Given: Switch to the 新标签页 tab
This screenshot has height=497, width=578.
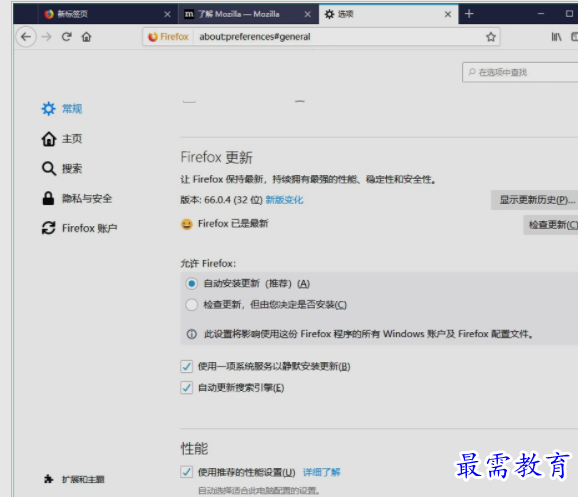Looking at the screenshot, I should [x=108, y=14].
